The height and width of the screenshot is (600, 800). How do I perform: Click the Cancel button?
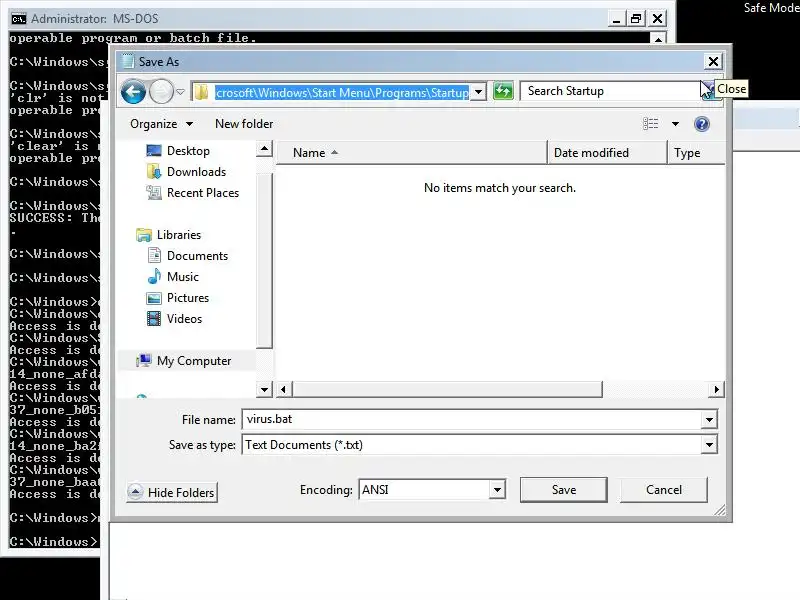click(664, 490)
